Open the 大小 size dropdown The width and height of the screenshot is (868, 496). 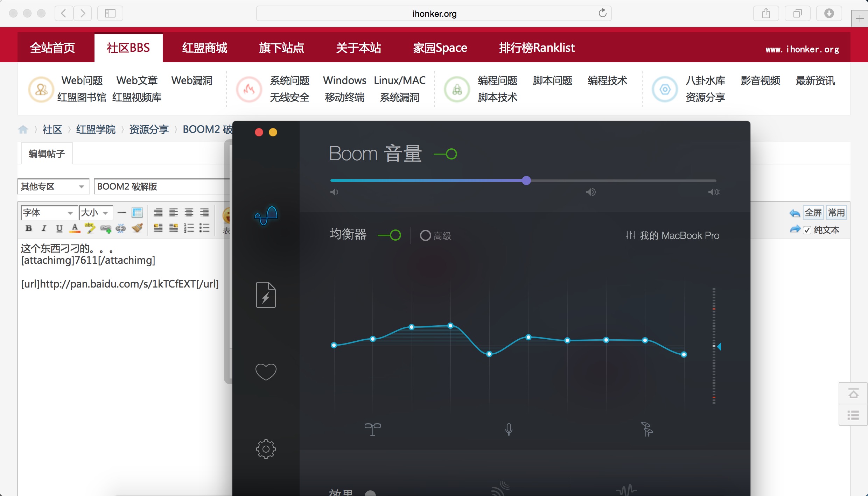coord(96,212)
